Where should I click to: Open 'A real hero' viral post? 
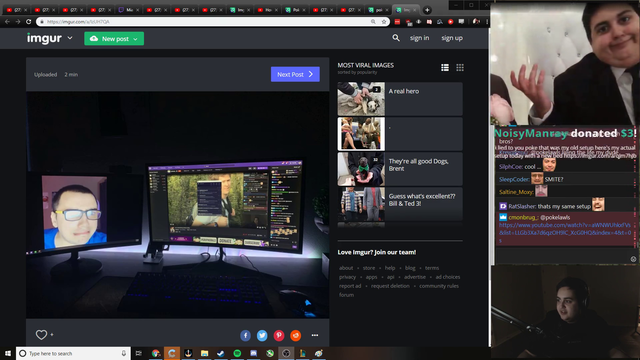pyautogui.click(x=400, y=99)
